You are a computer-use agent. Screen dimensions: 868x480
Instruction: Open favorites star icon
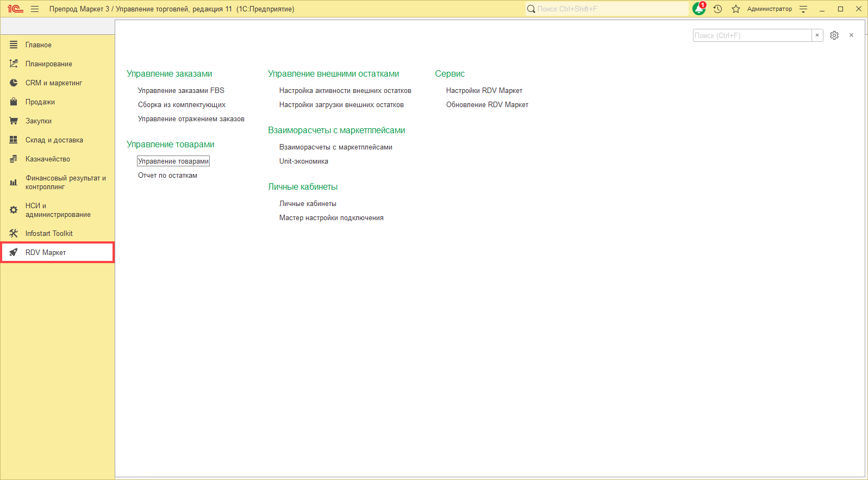point(736,9)
